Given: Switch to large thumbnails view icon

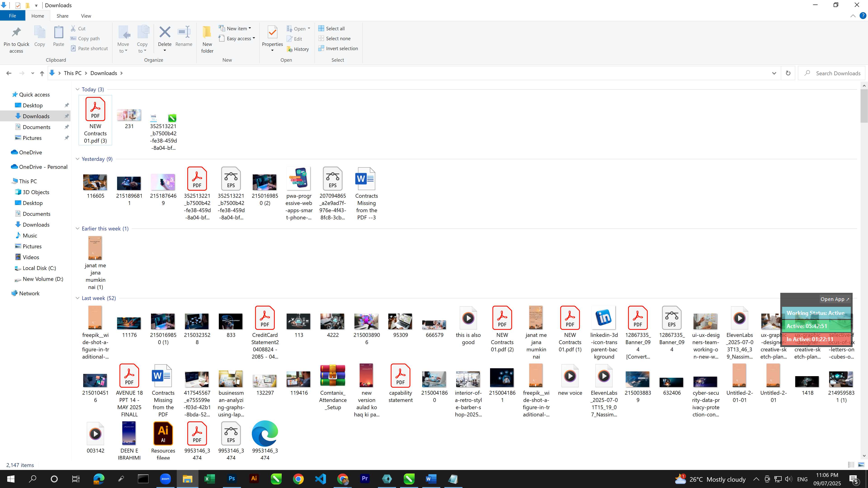Looking at the screenshot, I should (x=861, y=465).
